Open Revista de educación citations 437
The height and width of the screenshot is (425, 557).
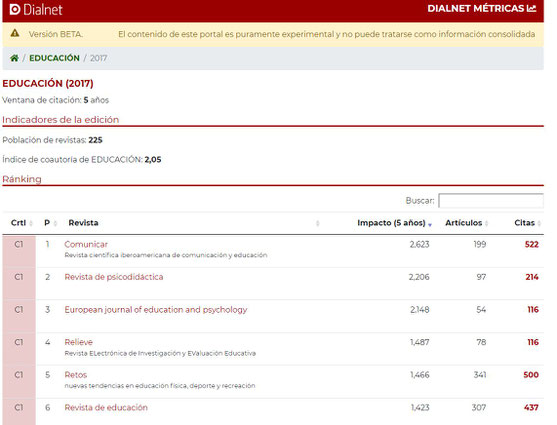[x=531, y=407]
